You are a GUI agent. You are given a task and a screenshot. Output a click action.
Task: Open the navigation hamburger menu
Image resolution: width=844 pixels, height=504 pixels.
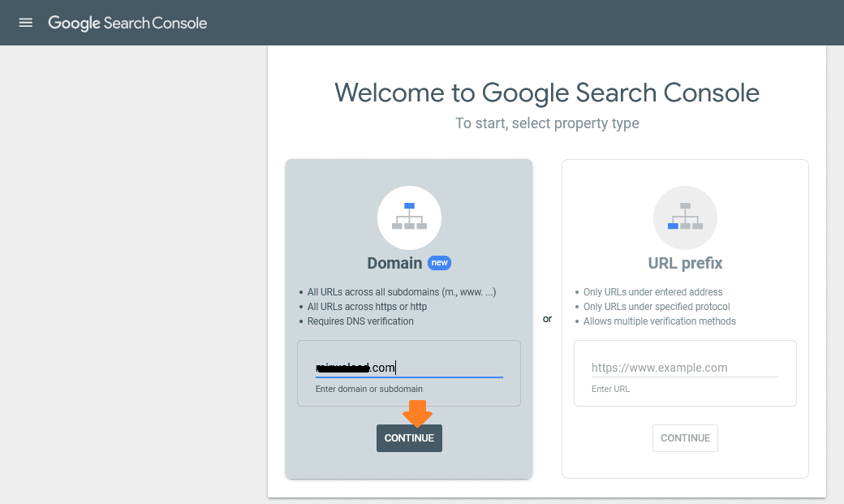[x=25, y=22]
